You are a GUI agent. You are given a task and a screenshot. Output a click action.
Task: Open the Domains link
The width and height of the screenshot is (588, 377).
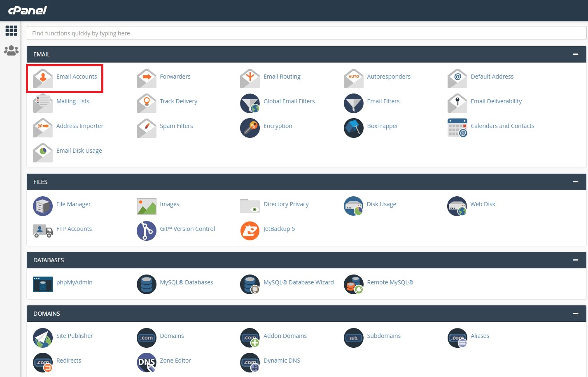point(172,336)
